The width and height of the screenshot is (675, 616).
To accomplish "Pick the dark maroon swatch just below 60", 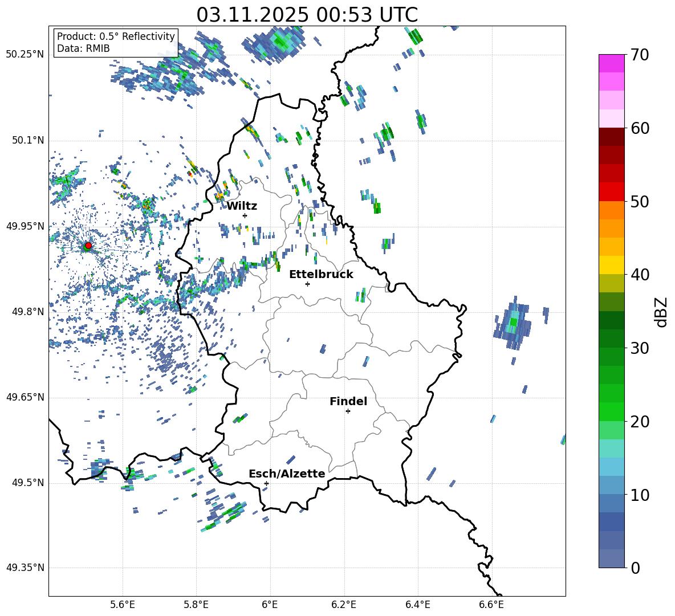I will click(x=611, y=136).
